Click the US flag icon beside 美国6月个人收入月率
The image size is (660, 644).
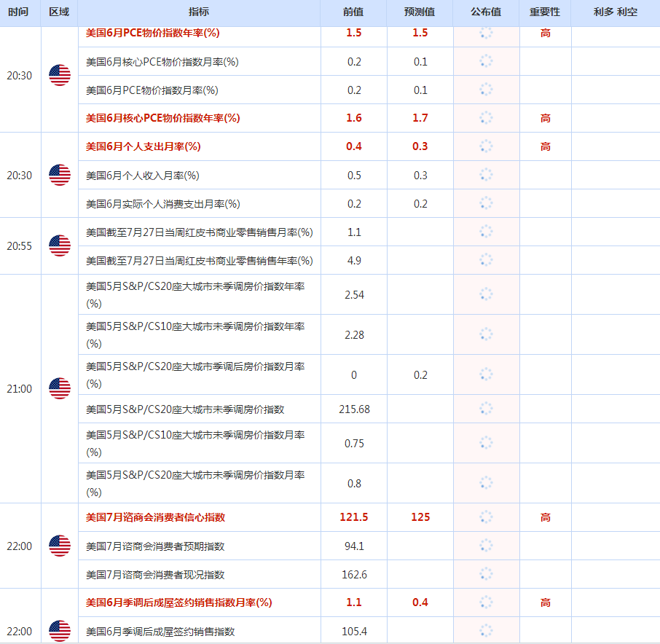[60, 175]
